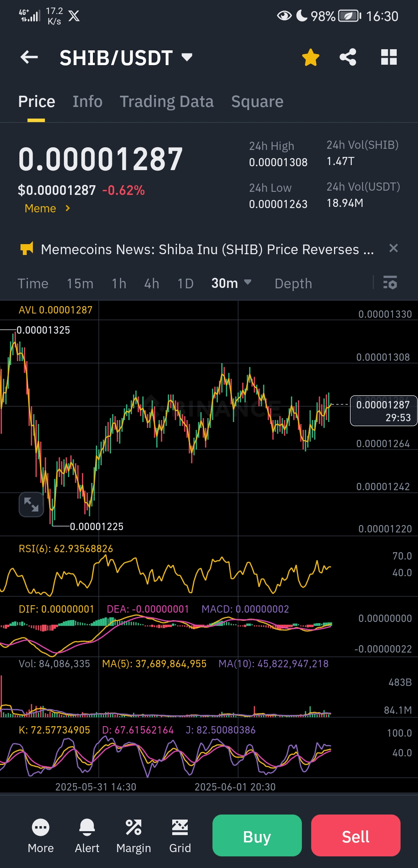Tap the K: 72.57734905 label
This screenshot has height=868, width=418.
point(54,730)
